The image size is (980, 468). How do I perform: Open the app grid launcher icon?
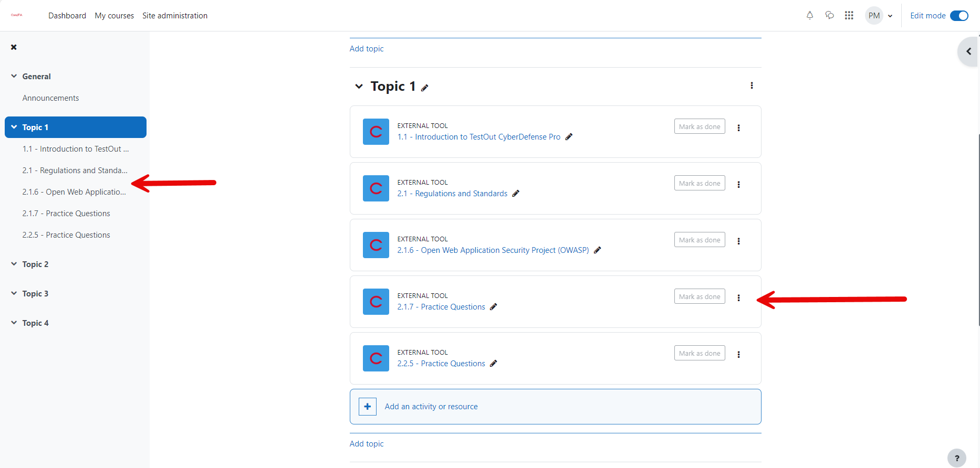(849, 15)
